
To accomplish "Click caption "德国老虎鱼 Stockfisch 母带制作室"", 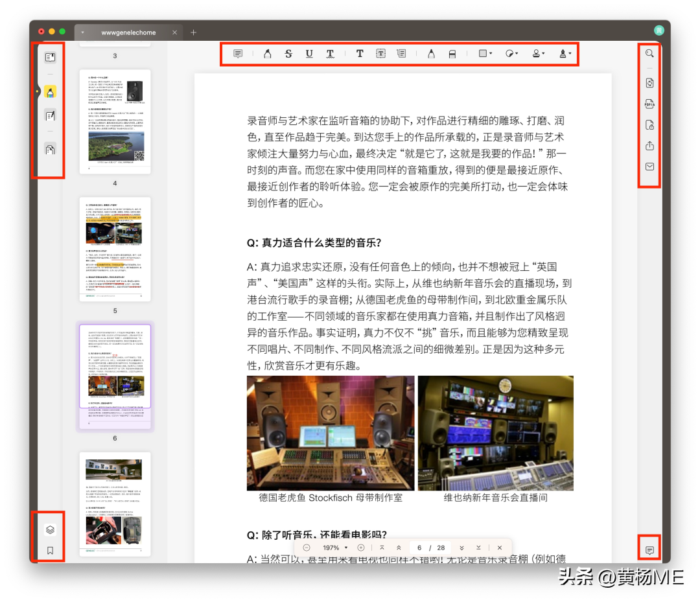I will point(331,498).
